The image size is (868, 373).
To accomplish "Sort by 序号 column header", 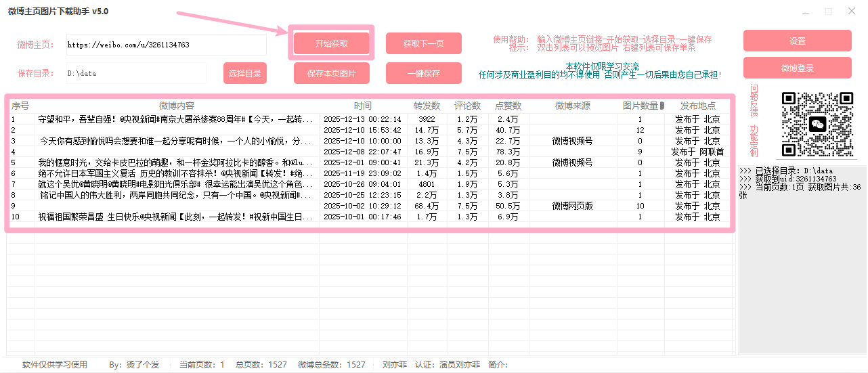I will pos(20,106).
